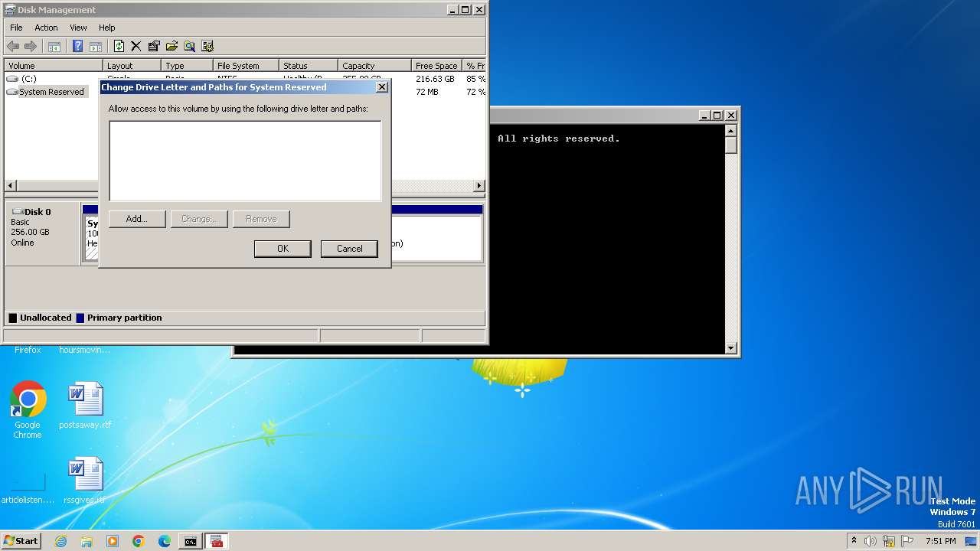Click the green Refresh toolbar icon

tap(119, 46)
